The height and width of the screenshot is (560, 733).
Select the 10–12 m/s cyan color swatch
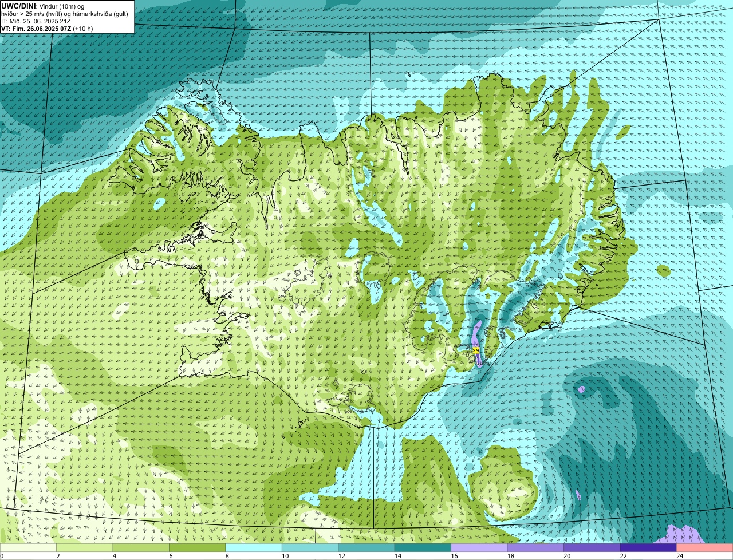point(310,548)
